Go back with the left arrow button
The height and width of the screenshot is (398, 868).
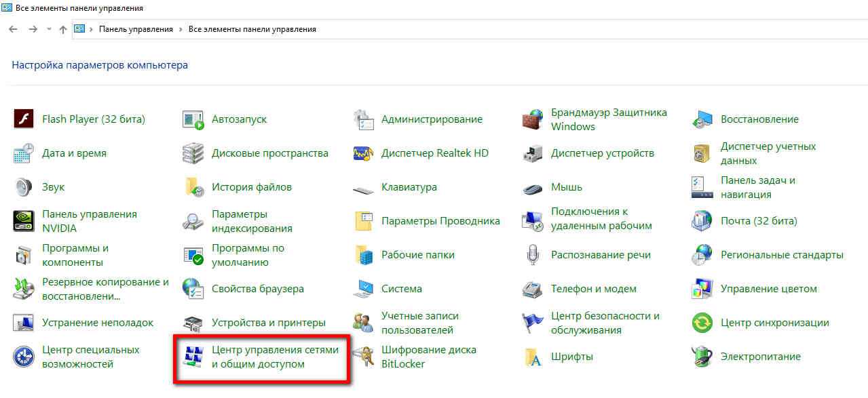pos(13,29)
